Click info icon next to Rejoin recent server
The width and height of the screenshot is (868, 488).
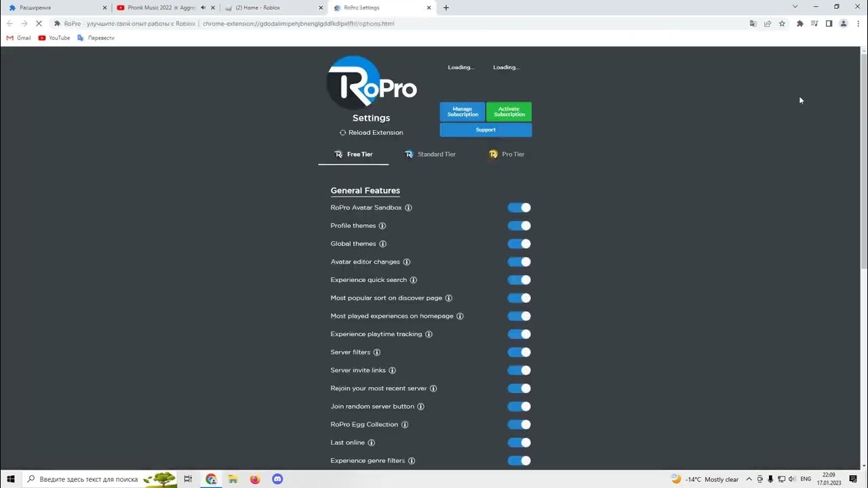(433, 388)
